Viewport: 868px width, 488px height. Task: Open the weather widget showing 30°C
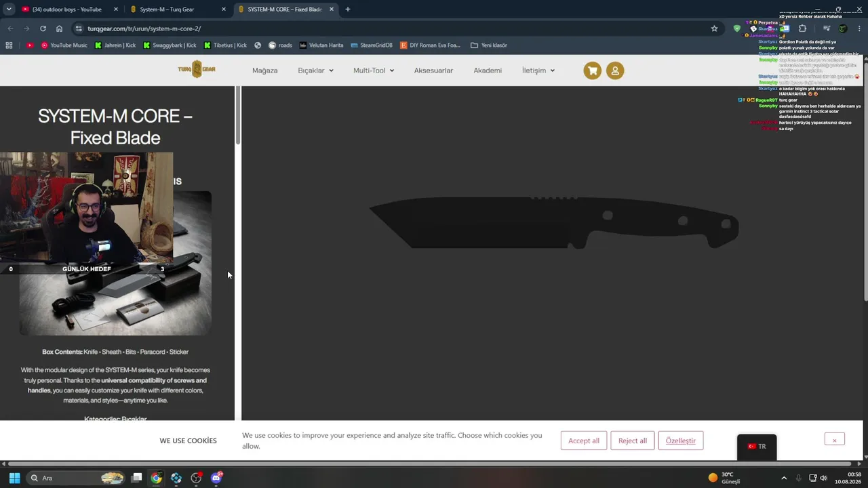click(724, 478)
